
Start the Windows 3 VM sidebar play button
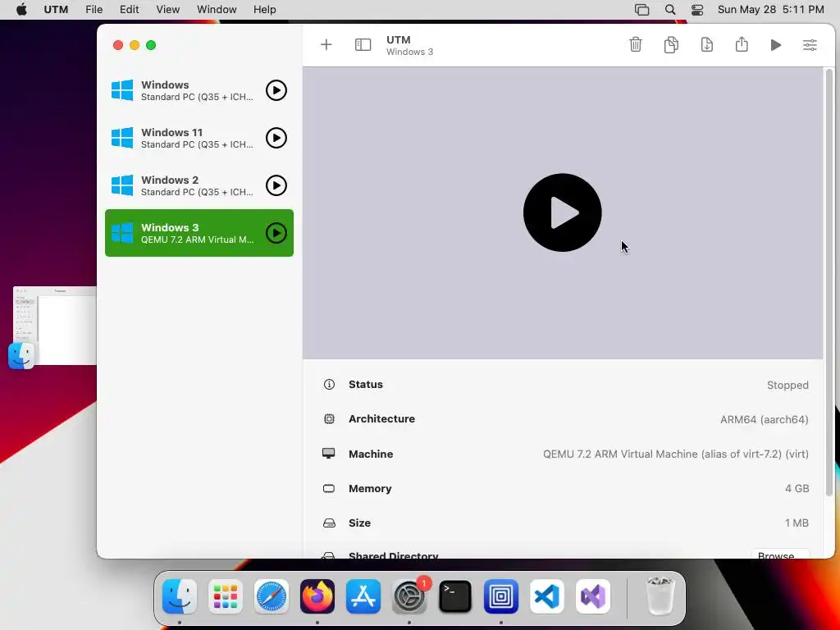(276, 233)
